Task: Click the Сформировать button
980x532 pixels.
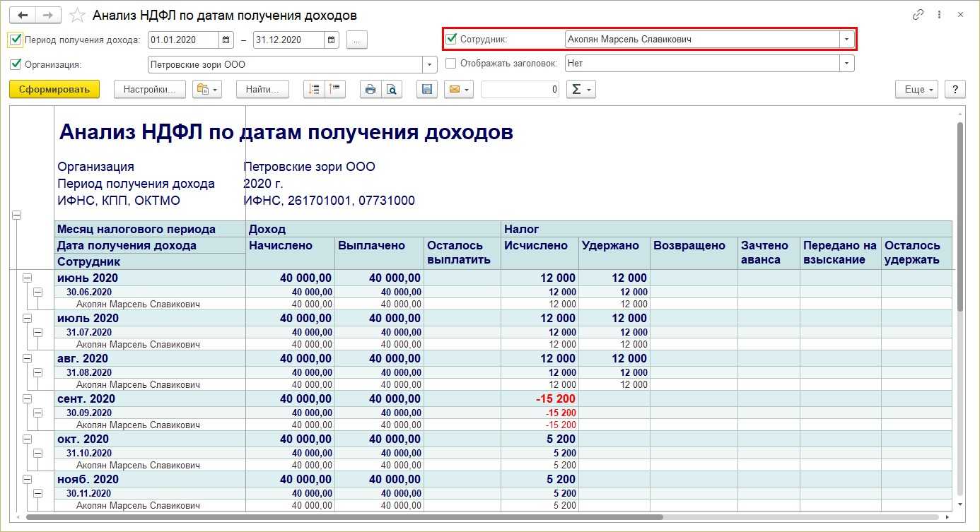Action: click(54, 89)
